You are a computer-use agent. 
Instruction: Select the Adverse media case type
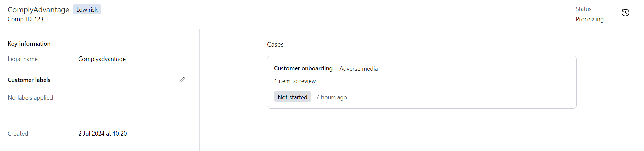coord(359,69)
